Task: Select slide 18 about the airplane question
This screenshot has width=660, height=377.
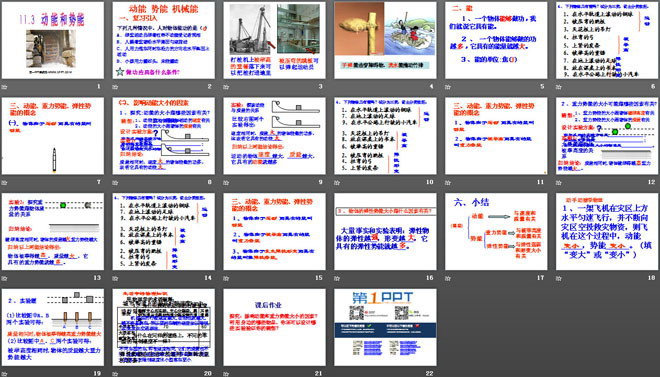Action: (607, 231)
